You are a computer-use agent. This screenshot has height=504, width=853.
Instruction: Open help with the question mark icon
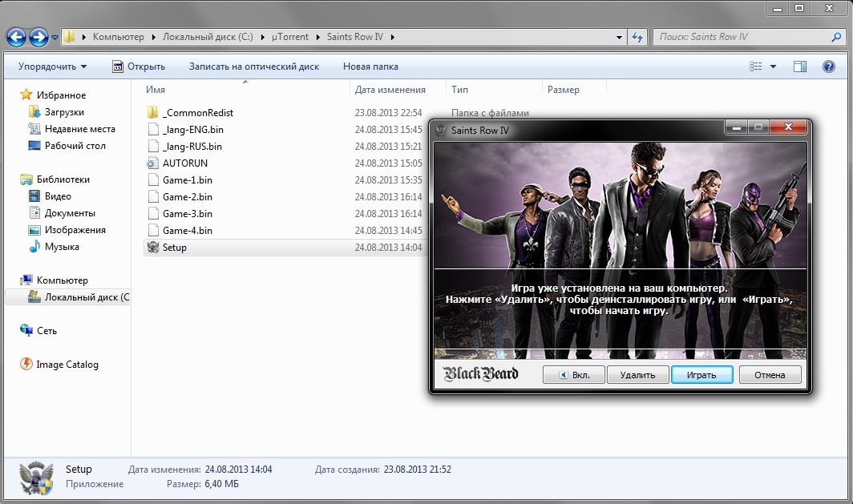point(828,67)
